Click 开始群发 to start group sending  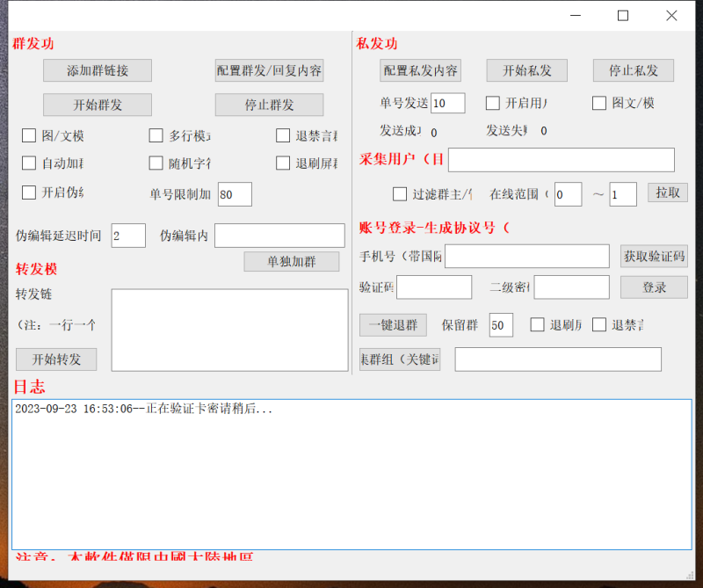tap(97, 104)
